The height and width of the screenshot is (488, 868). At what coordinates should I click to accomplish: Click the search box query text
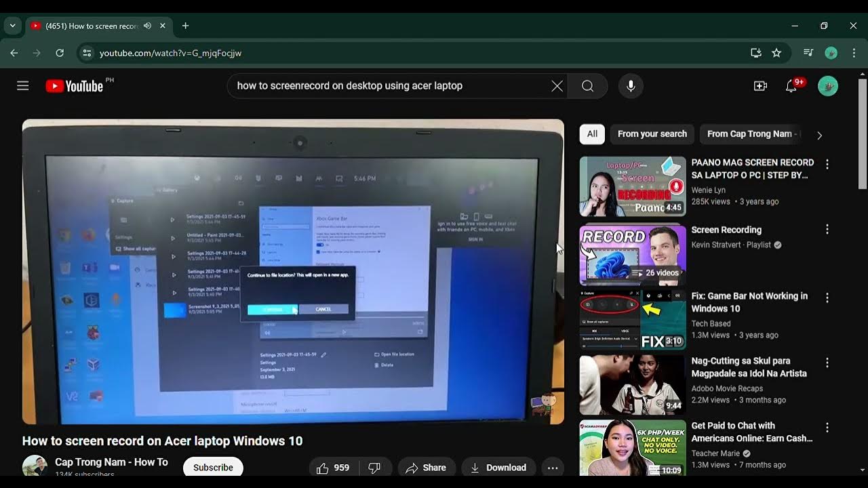pyautogui.click(x=350, y=86)
